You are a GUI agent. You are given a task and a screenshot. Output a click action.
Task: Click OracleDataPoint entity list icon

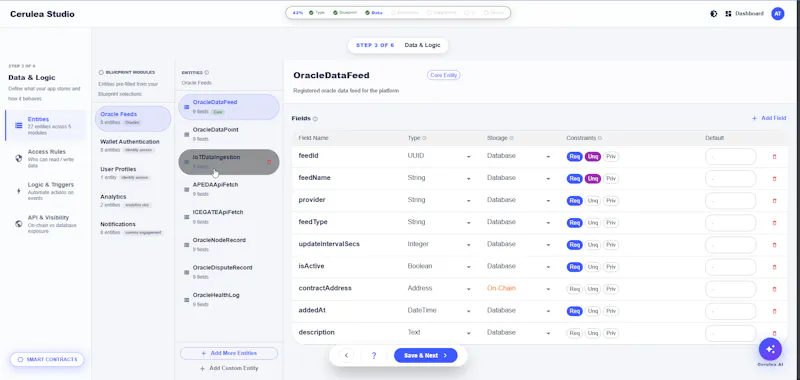(x=187, y=134)
